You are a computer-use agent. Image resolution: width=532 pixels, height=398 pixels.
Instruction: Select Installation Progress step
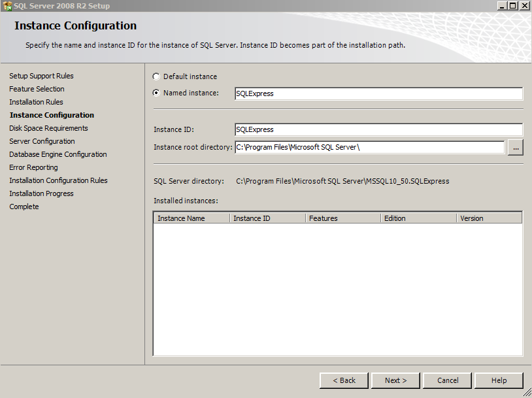pos(41,193)
